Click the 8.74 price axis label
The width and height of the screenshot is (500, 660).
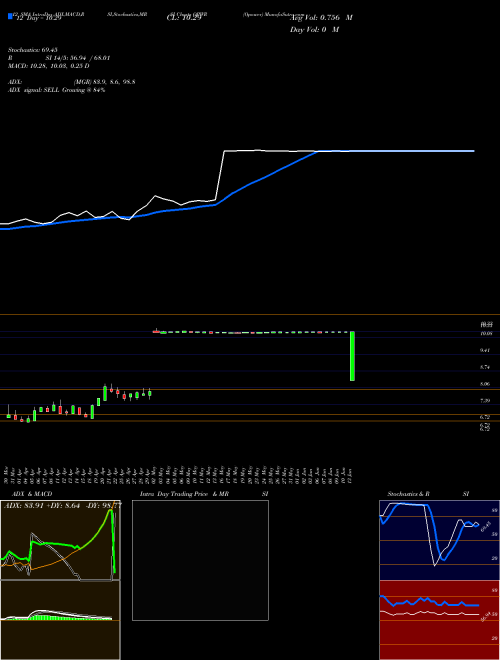pyautogui.click(x=487, y=367)
